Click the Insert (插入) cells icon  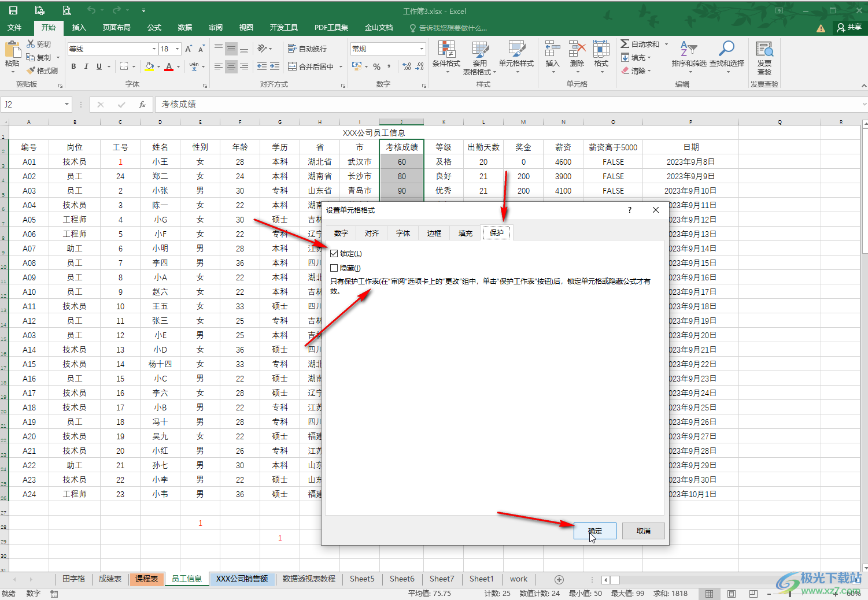[x=552, y=55]
